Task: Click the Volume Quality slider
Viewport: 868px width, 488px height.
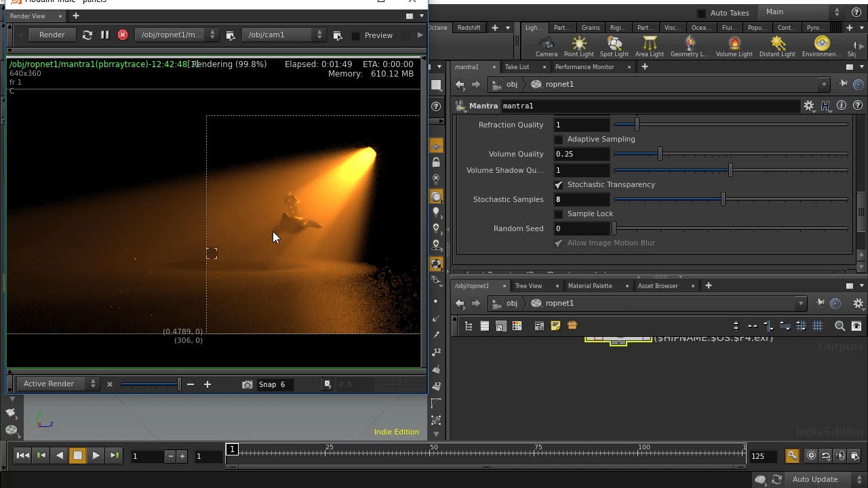Action: [x=730, y=155]
